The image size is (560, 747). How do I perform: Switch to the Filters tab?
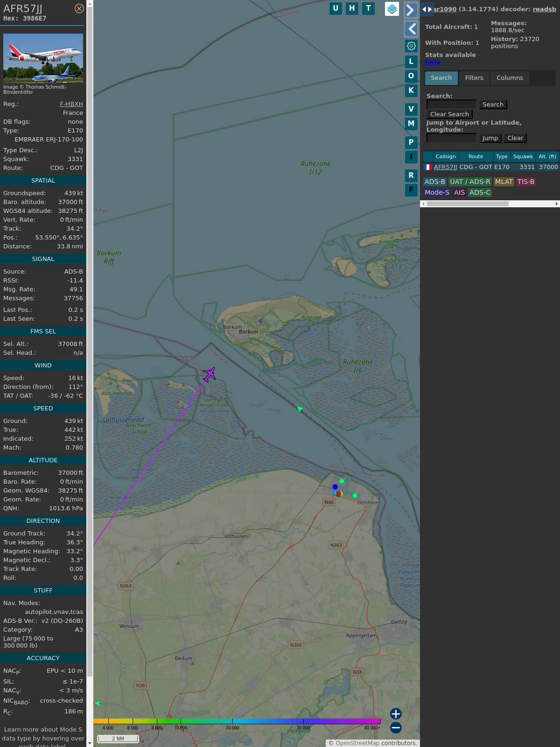pos(474,78)
